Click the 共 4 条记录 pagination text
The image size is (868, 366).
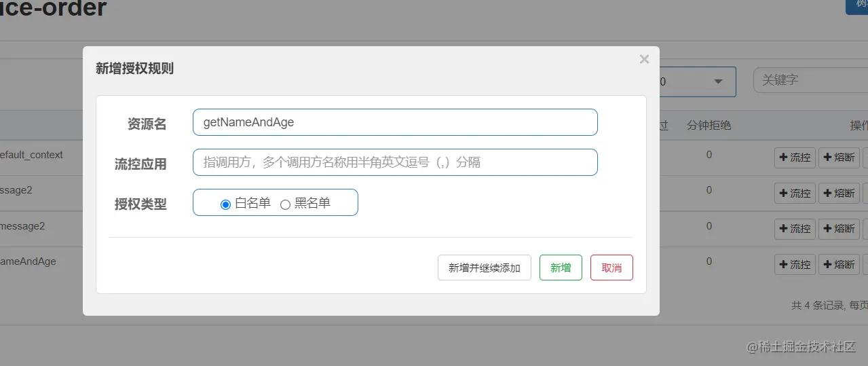pos(817,306)
